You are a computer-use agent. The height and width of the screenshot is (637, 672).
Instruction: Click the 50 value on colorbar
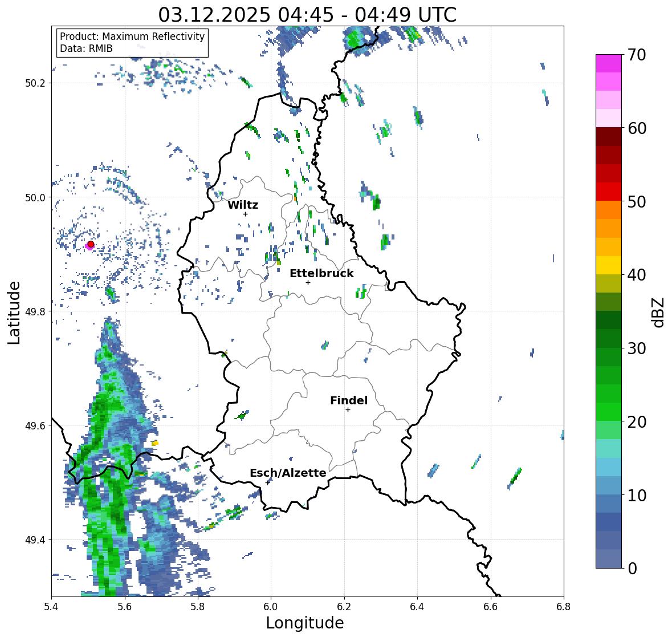637,201
